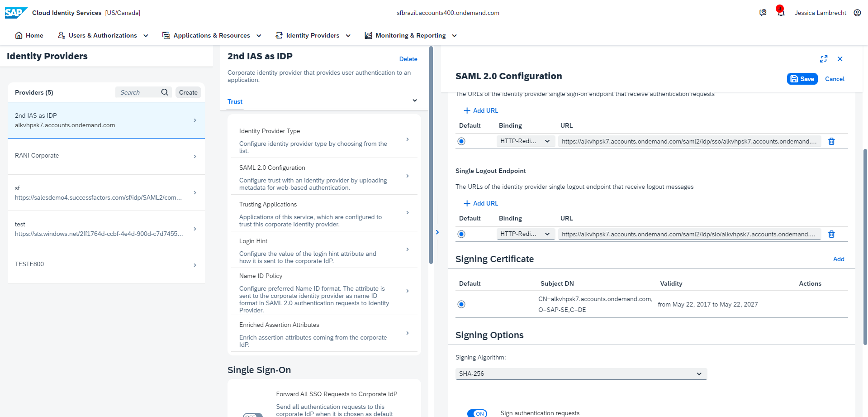Open Trusting Applications list item
The width and height of the screenshot is (868, 417).
pos(324,213)
